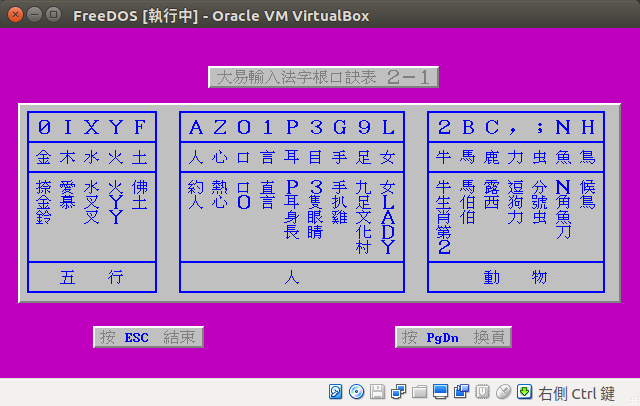
Task: Click the floppy disk drive indicator
Action: click(x=378, y=391)
